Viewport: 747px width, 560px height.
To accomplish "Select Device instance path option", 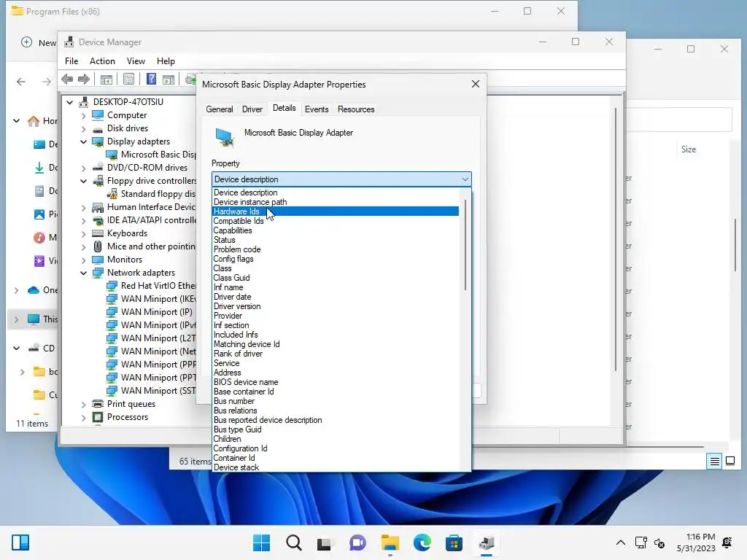I will (x=336, y=202).
